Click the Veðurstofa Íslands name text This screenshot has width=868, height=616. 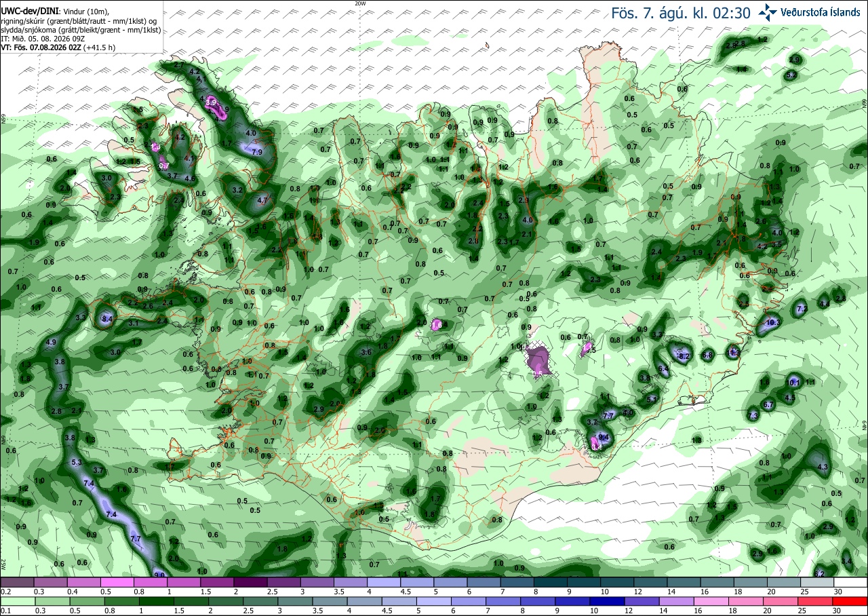click(x=821, y=12)
